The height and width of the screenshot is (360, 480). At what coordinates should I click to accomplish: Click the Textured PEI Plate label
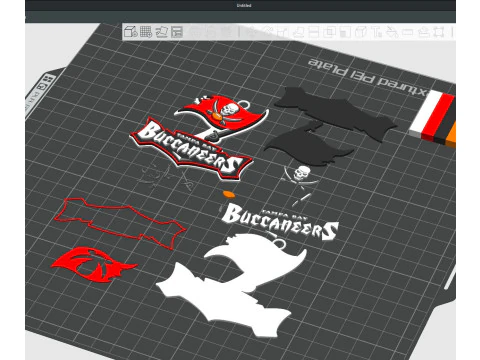(368, 76)
